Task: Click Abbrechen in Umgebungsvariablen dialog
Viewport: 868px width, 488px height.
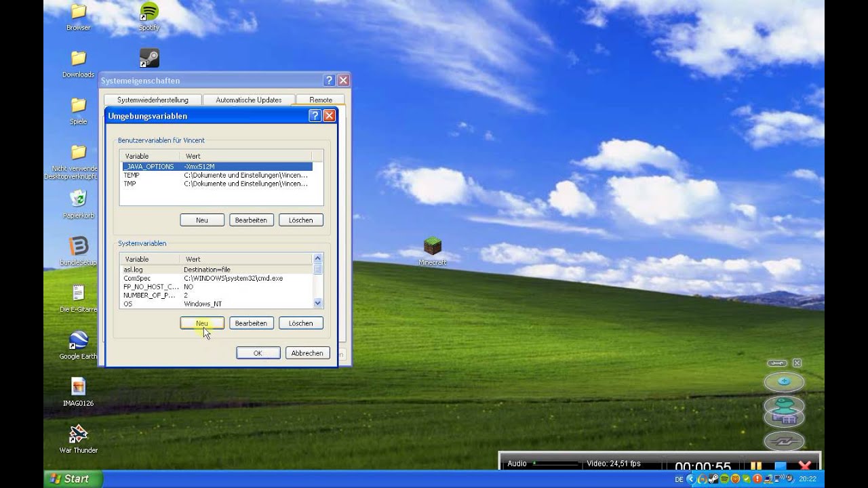Action: point(308,353)
